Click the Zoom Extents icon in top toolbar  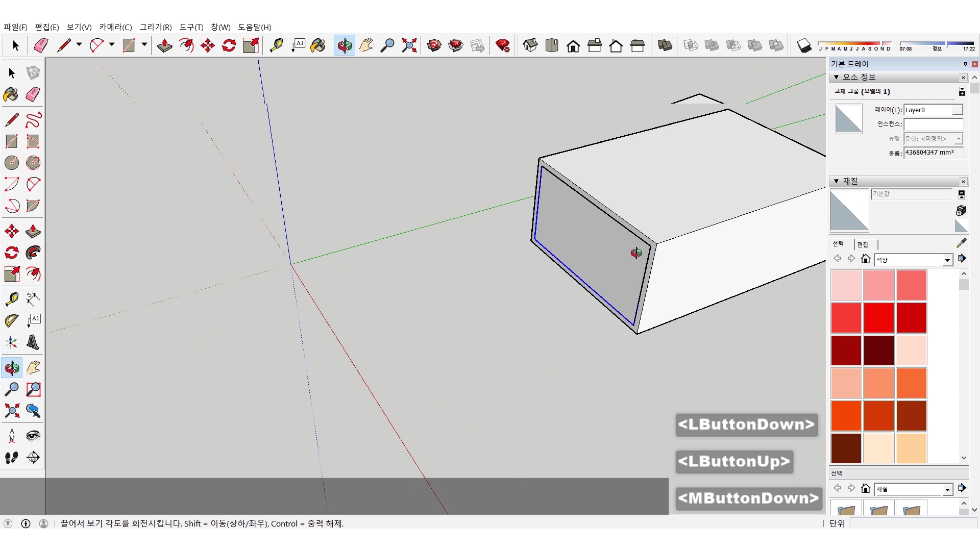pyautogui.click(x=409, y=45)
